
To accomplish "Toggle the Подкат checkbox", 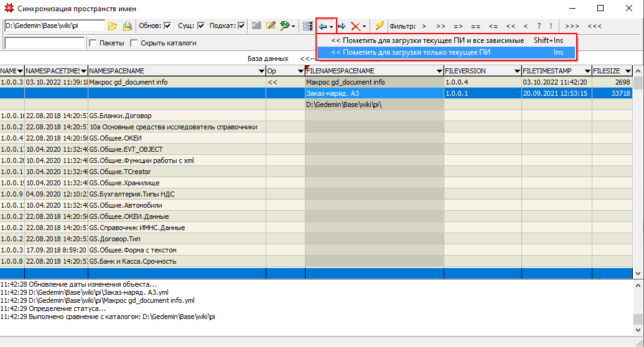I will coord(241,26).
